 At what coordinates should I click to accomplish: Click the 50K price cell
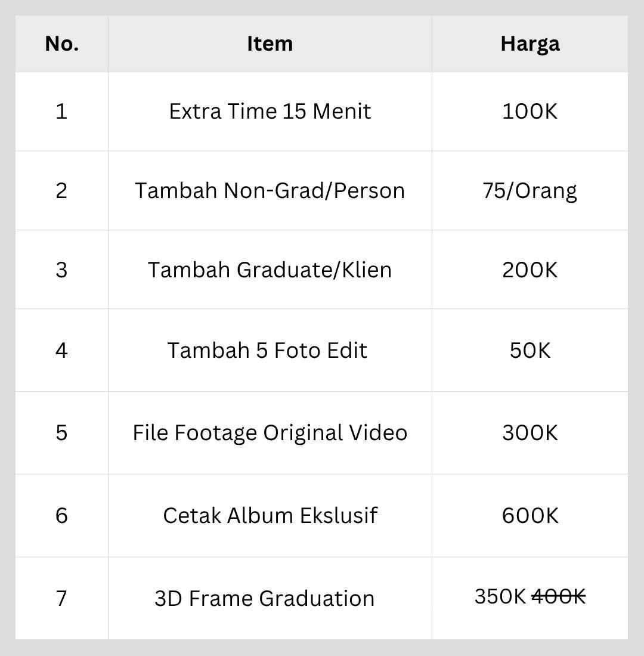click(530, 350)
